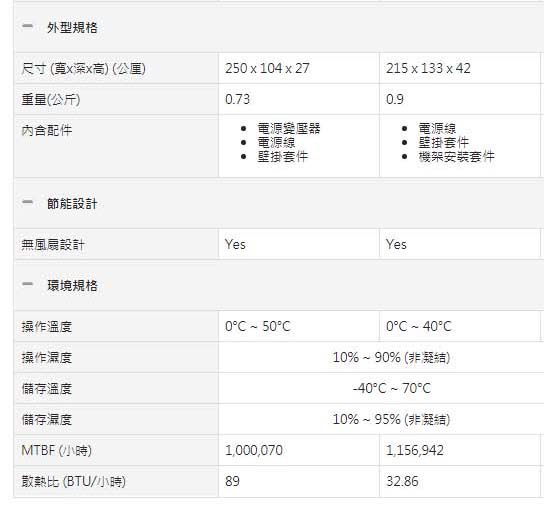
Task: Click the 外型規格 section heading
Action: coord(72,28)
